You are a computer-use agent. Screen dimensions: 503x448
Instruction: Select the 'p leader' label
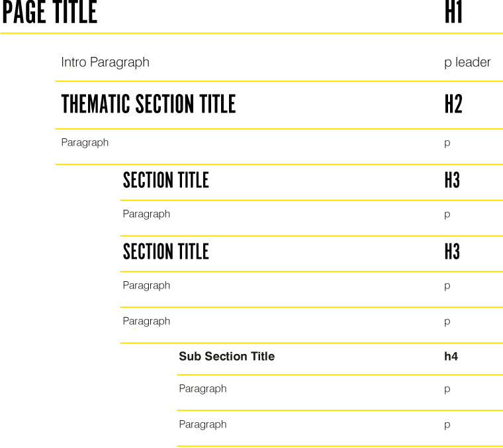[x=467, y=62]
